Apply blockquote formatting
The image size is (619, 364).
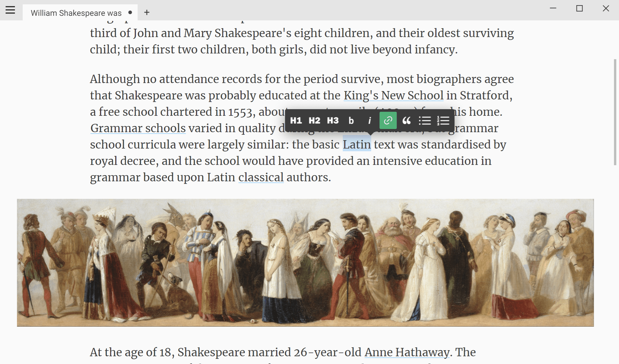pyautogui.click(x=406, y=120)
